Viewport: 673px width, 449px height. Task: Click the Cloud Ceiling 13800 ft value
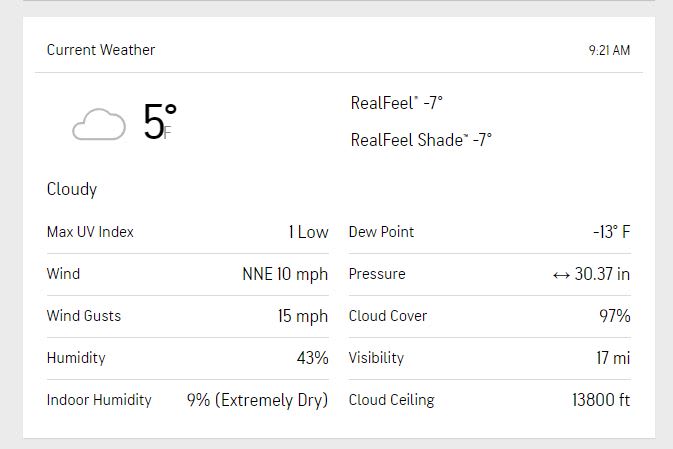coord(601,400)
